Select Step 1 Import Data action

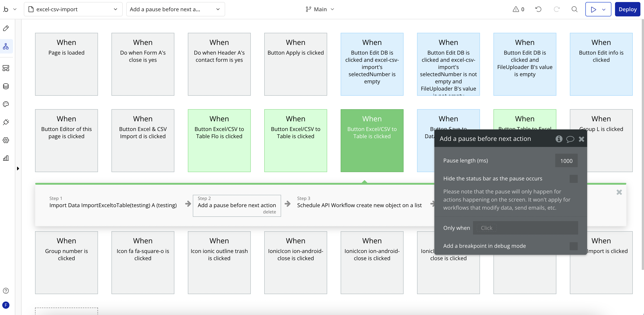pyautogui.click(x=113, y=205)
